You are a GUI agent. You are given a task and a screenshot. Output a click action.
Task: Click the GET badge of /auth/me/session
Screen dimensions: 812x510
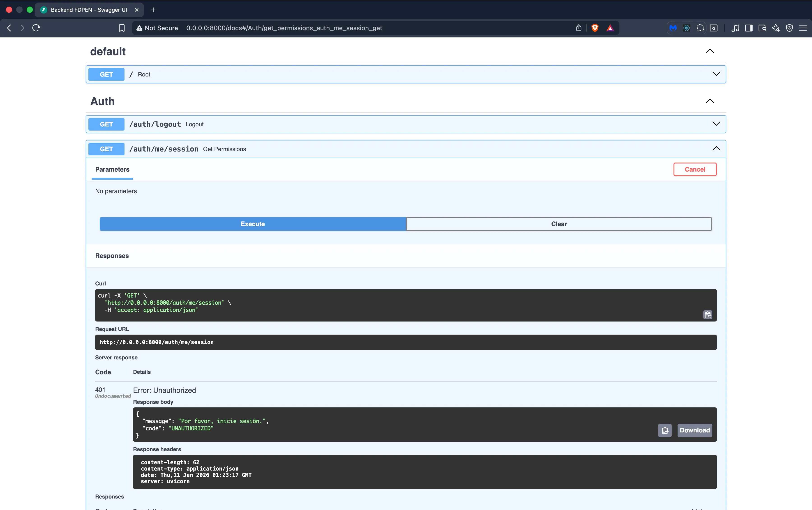(x=106, y=149)
